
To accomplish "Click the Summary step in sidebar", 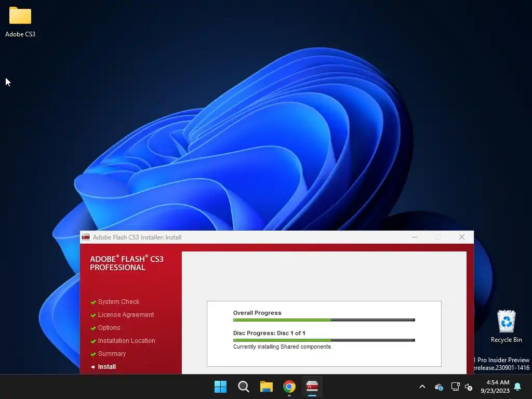I will (x=112, y=353).
